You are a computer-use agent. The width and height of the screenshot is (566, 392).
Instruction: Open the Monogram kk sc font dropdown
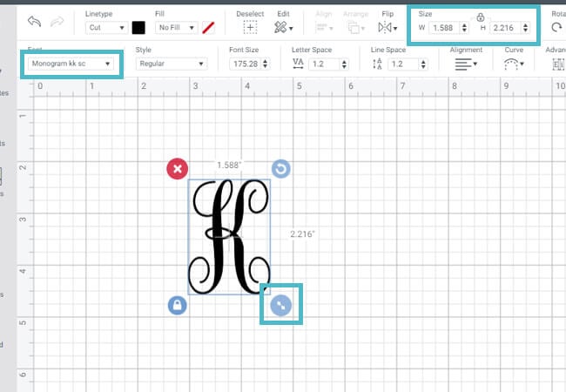pyautogui.click(x=71, y=64)
